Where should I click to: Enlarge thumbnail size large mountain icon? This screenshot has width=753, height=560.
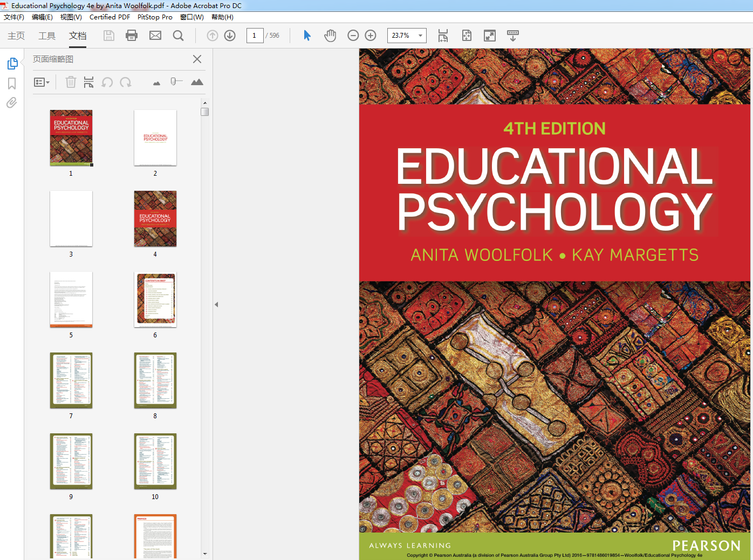197,82
